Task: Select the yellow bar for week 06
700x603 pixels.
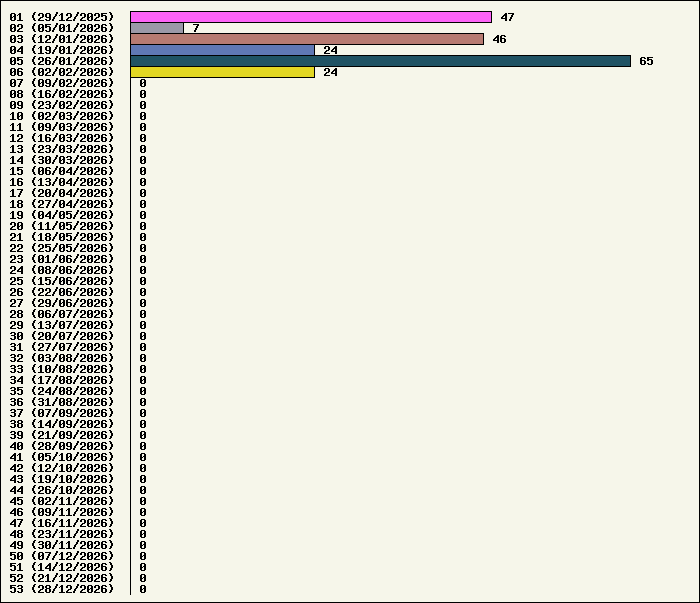Action: point(222,72)
